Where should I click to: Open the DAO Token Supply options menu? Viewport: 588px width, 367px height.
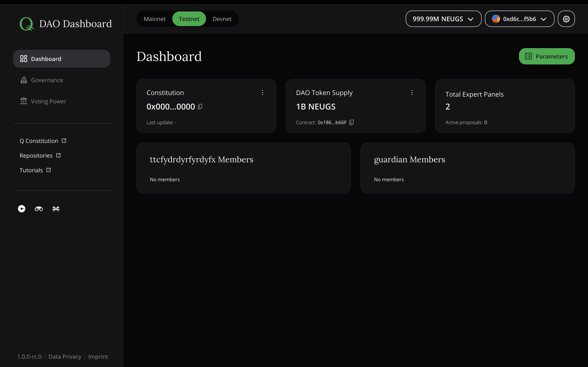pos(412,92)
